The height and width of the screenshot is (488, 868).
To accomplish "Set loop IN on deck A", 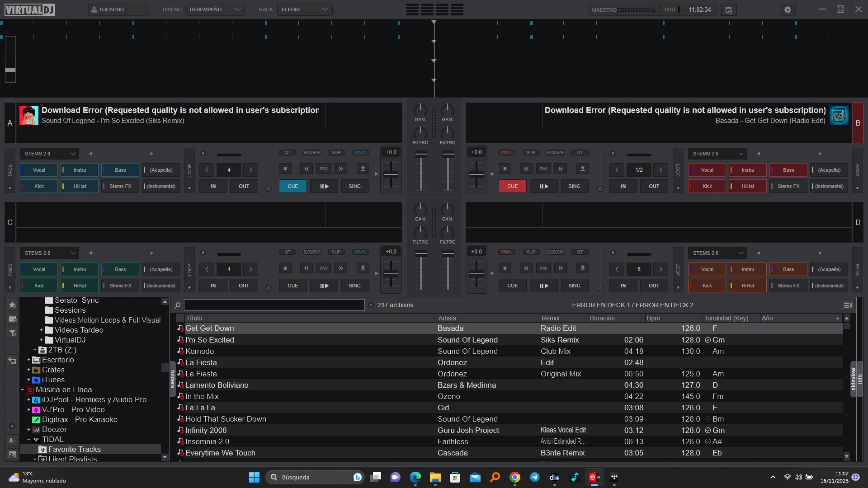I will [x=213, y=186].
